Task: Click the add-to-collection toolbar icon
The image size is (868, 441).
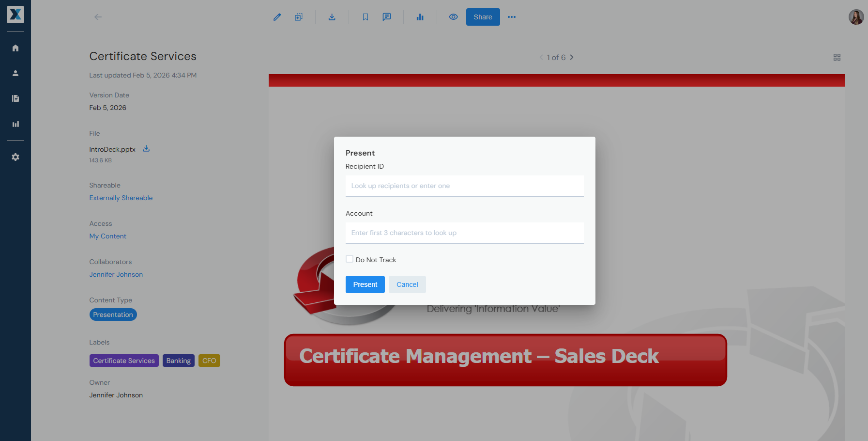Action: pyautogui.click(x=299, y=17)
